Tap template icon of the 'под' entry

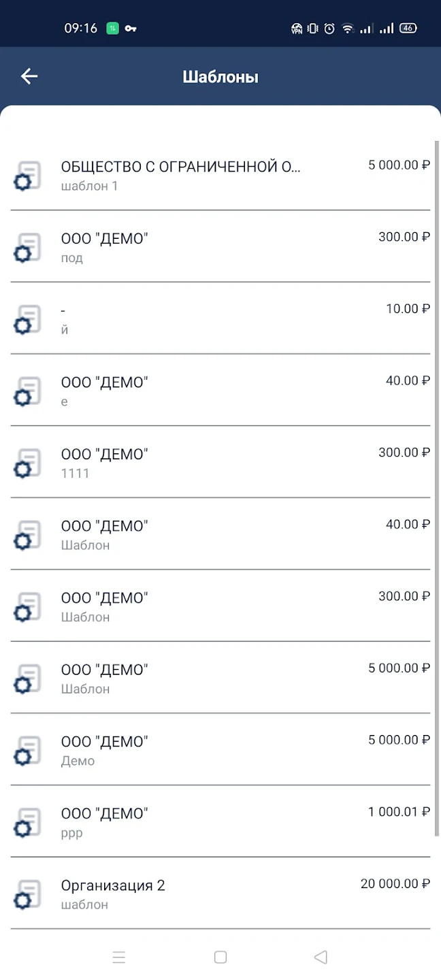coord(27,248)
